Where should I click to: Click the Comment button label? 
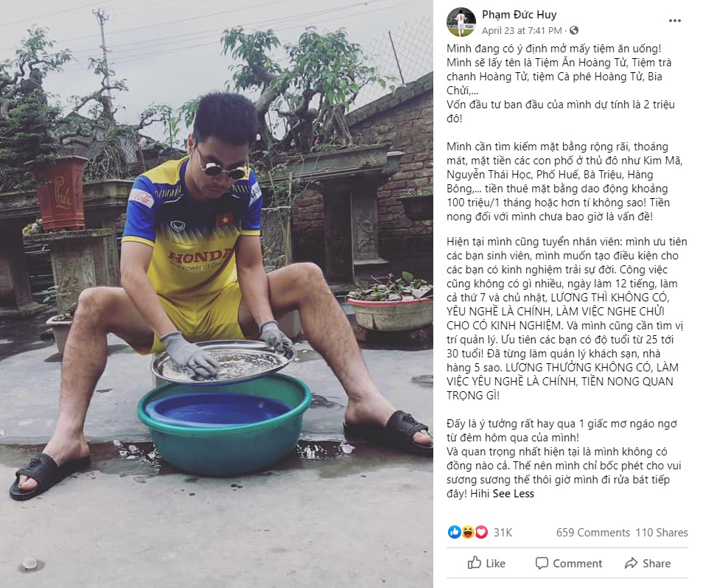point(578,564)
